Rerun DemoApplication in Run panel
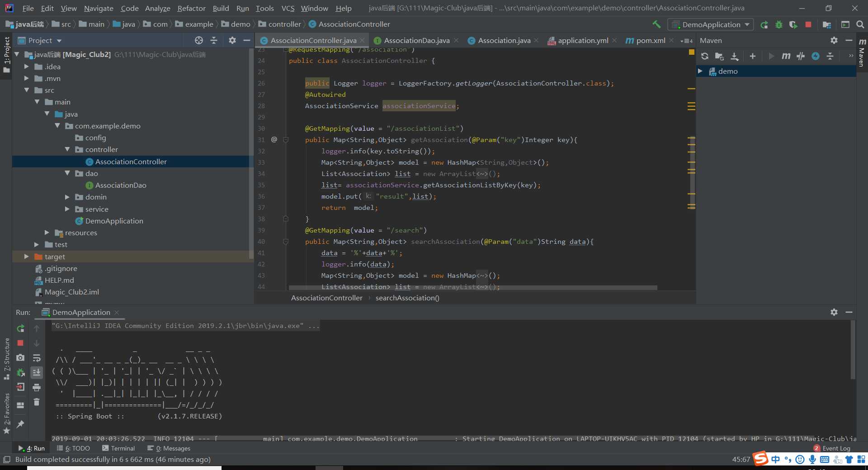868x470 pixels. (20, 328)
